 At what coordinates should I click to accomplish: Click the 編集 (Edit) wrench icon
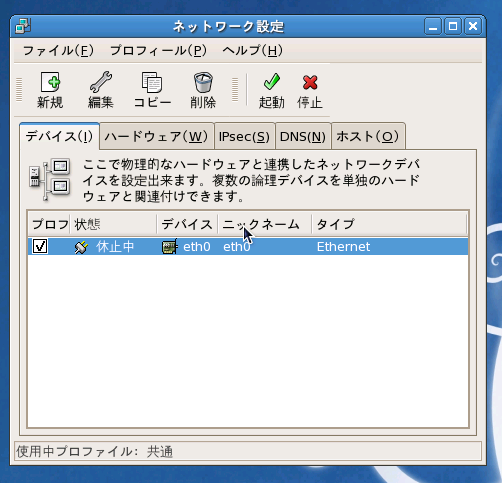point(100,82)
